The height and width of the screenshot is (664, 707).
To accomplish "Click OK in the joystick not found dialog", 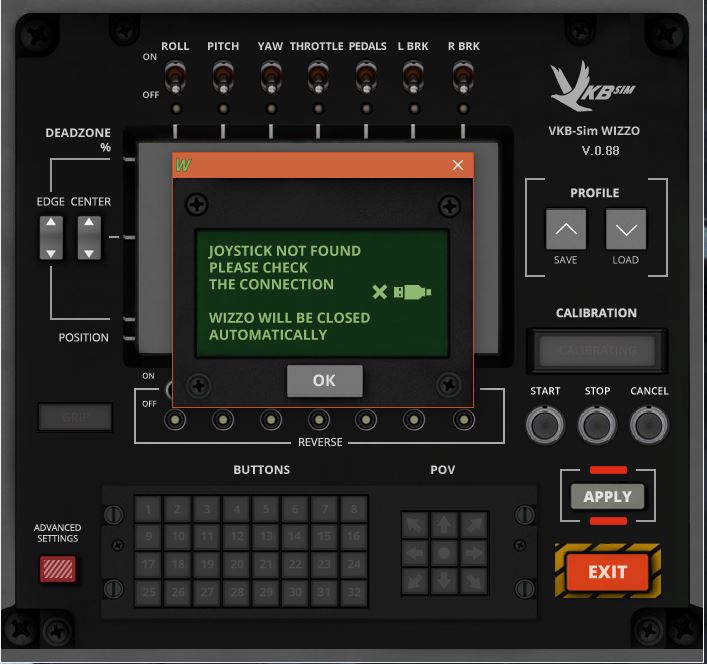I will tap(324, 380).
